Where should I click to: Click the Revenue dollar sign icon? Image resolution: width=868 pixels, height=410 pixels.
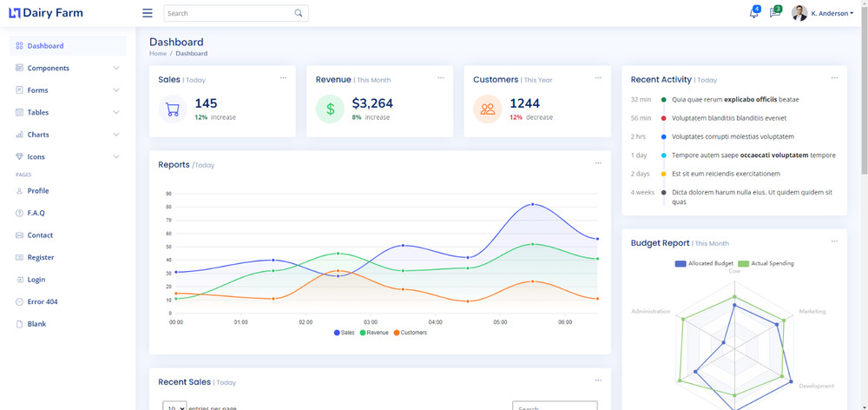pyautogui.click(x=330, y=109)
